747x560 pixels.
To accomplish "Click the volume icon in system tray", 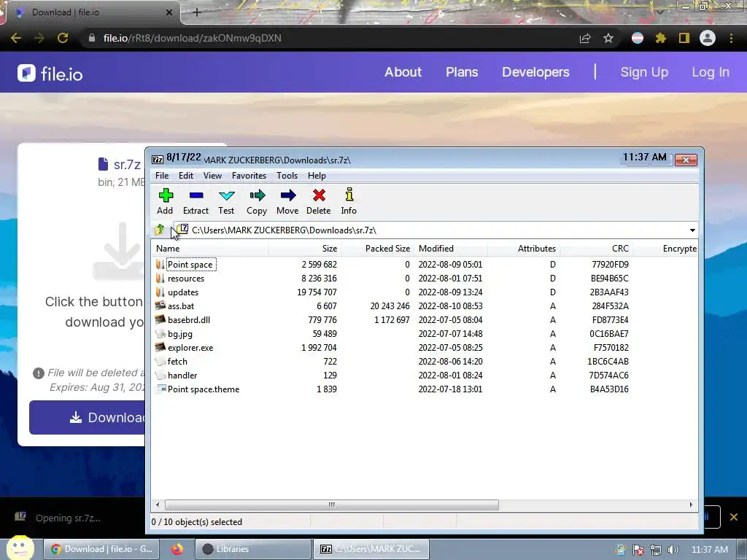I will point(673,550).
